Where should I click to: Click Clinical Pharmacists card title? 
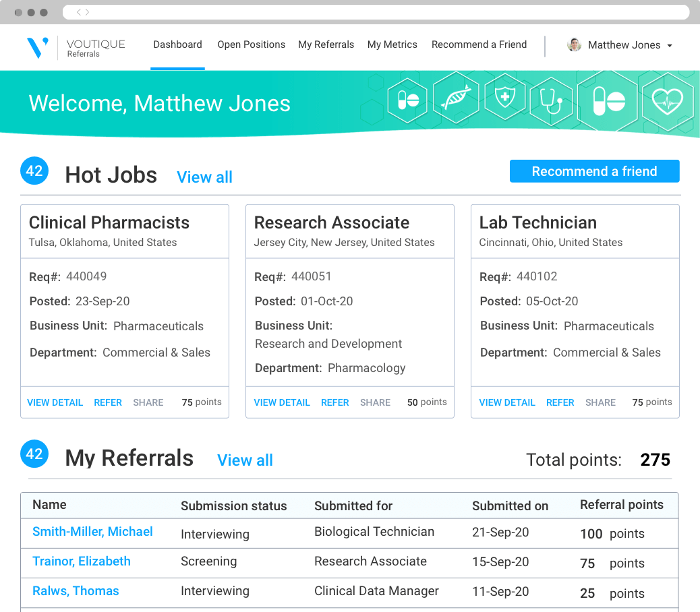click(x=109, y=222)
